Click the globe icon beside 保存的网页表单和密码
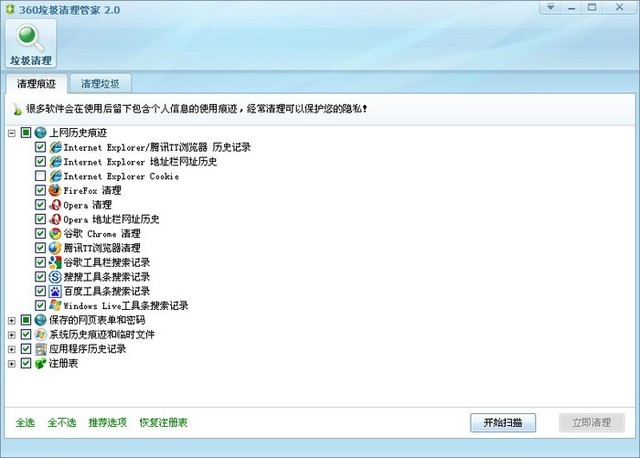The image size is (640, 458). (40, 320)
